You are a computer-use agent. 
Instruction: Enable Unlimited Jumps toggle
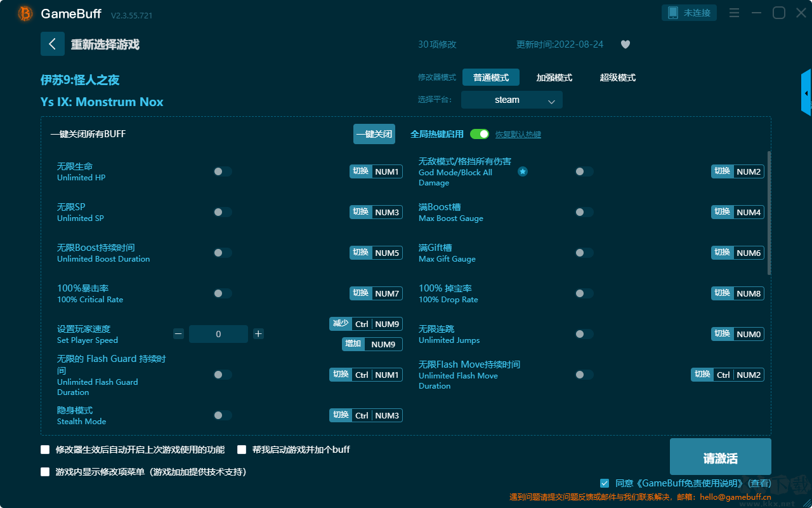tap(584, 334)
